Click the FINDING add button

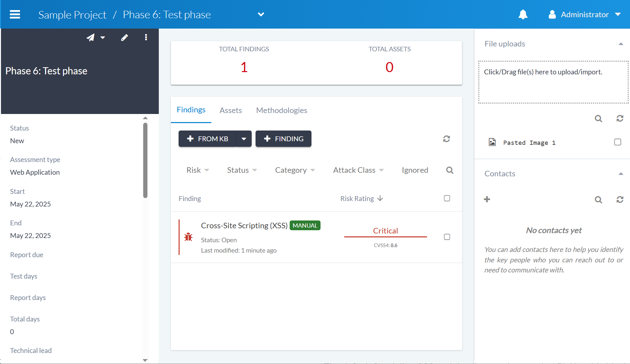point(283,139)
